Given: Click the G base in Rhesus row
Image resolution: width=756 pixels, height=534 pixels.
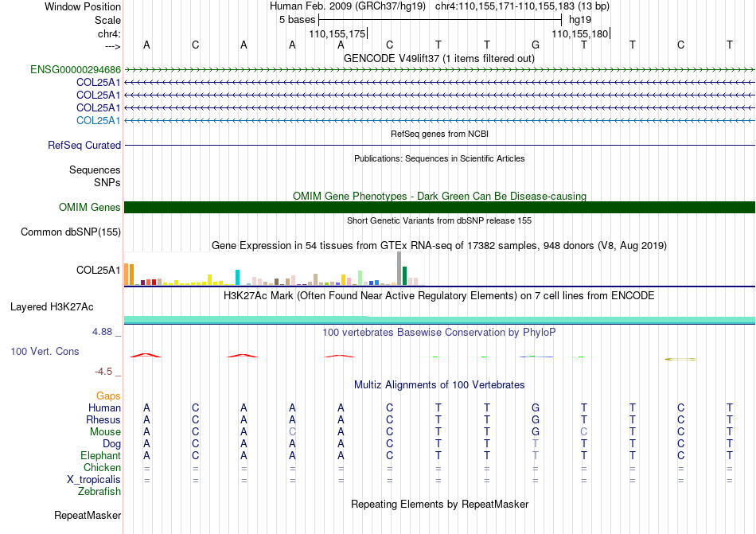Looking at the screenshot, I should [x=536, y=419].
